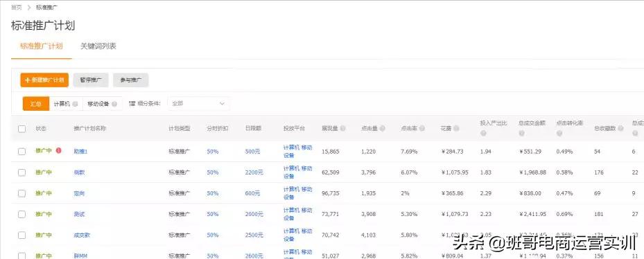Click ROI value 2.29
This screenshot has width=644, height=259.
pyautogui.click(x=486, y=193)
